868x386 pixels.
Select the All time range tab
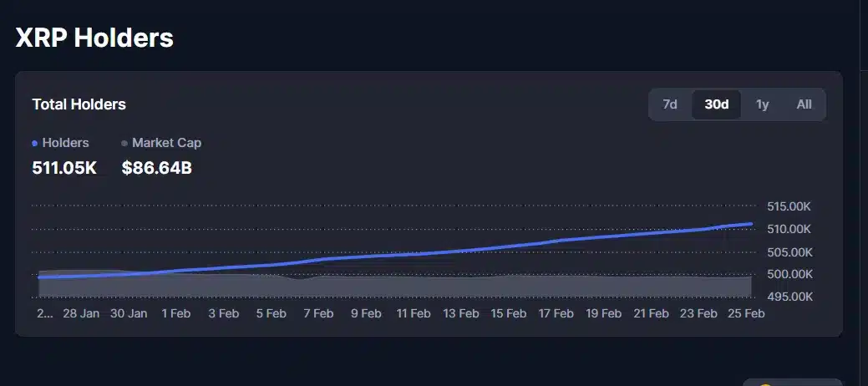pyautogui.click(x=804, y=104)
